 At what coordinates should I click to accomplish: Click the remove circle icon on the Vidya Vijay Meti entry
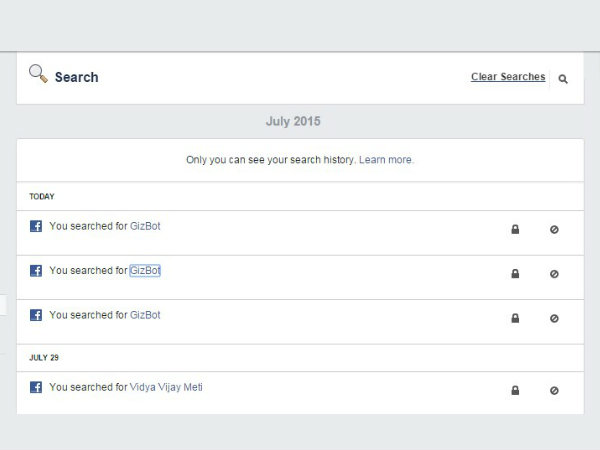tap(554, 391)
